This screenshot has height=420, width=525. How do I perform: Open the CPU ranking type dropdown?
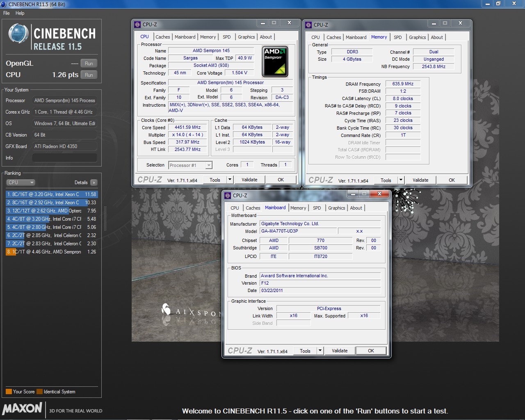point(21,183)
